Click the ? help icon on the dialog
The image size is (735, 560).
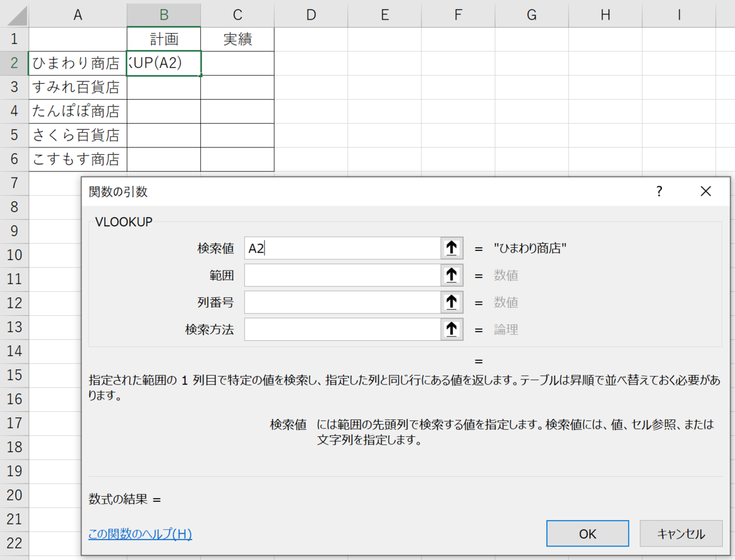tap(658, 191)
